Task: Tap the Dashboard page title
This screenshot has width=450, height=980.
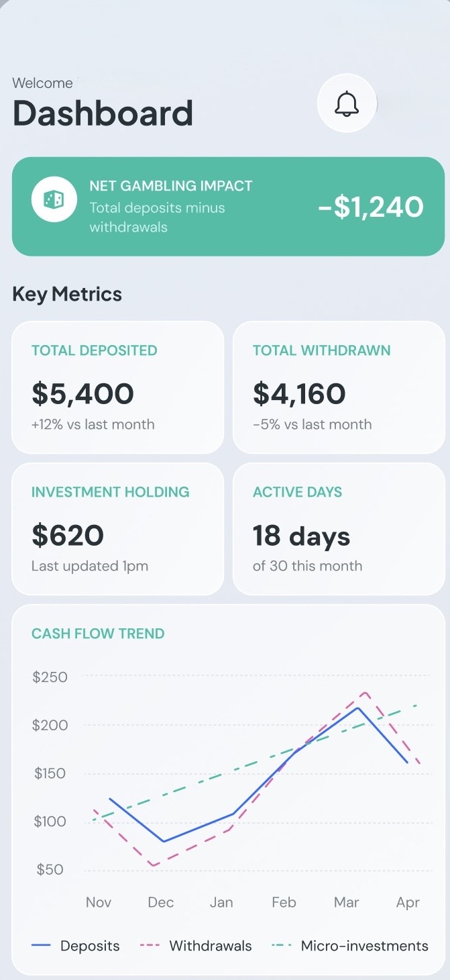Action: click(x=103, y=113)
